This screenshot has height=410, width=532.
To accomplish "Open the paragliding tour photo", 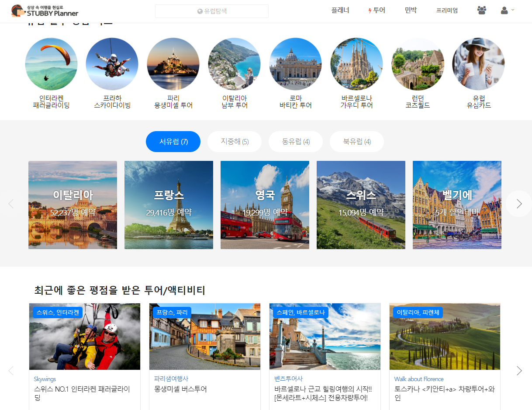I will [x=85, y=337].
